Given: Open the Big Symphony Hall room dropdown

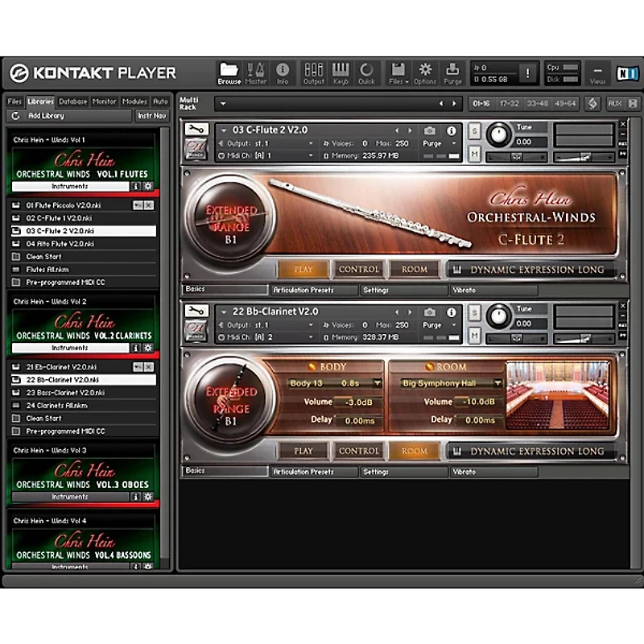Looking at the screenshot, I should point(497,383).
